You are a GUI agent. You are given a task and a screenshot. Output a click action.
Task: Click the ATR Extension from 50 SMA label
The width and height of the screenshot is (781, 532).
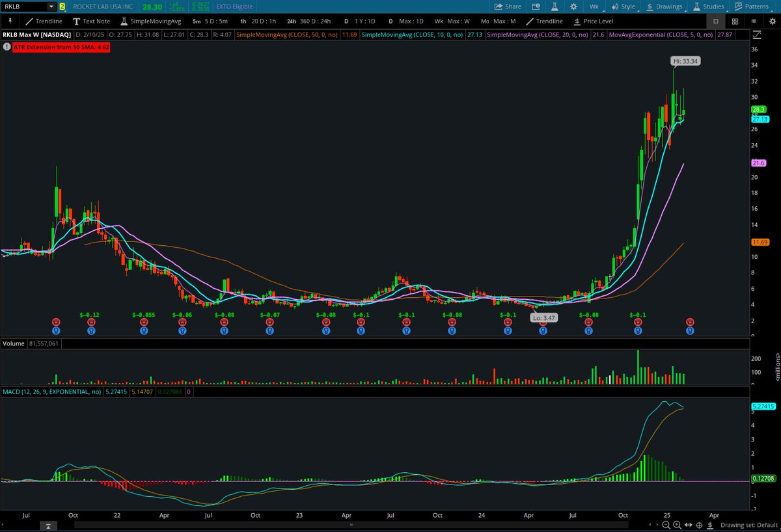61,47
